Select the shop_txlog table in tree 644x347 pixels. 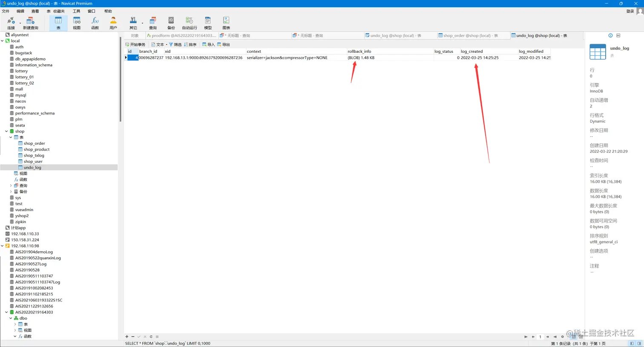pyautogui.click(x=34, y=155)
